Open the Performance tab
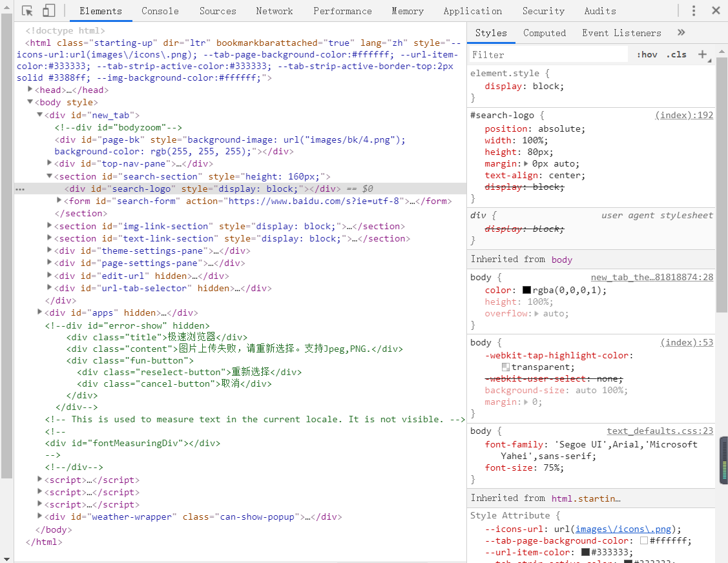728x563 pixels. pyautogui.click(x=342, y=11)
